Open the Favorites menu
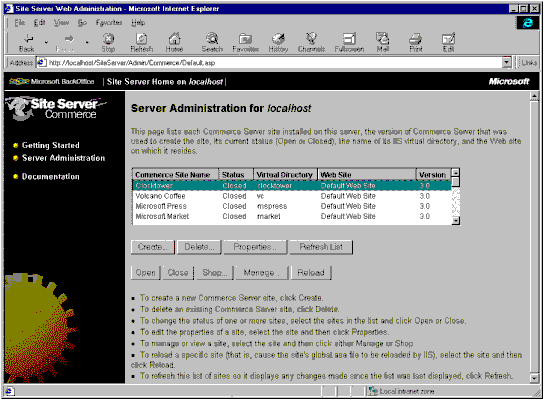This screenshot has height=402, width=544. tap(109, 23)
